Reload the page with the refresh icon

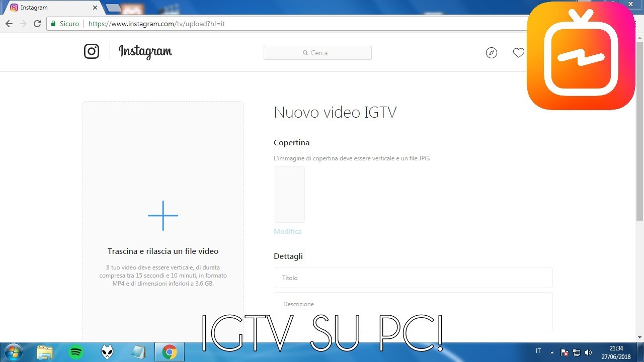[37, 24]
